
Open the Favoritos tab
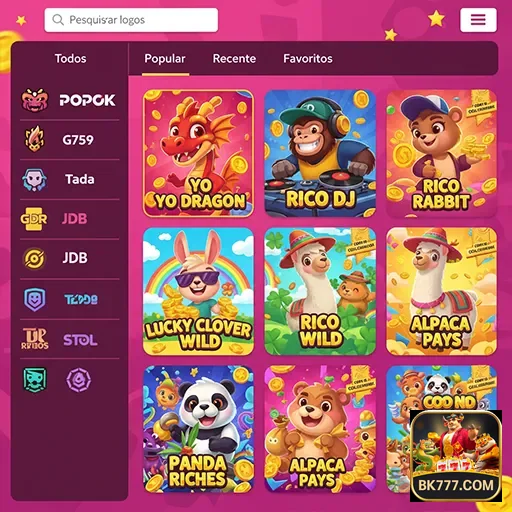308,59
